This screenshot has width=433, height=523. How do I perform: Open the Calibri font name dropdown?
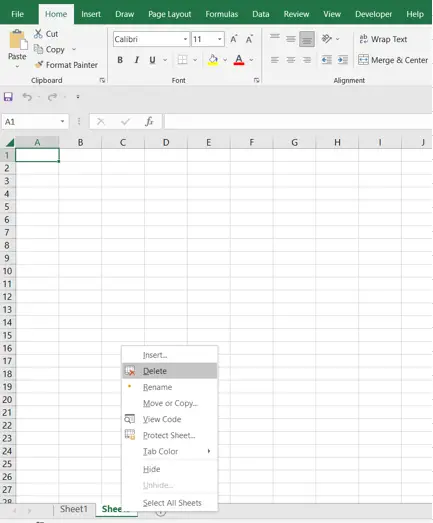185,39
